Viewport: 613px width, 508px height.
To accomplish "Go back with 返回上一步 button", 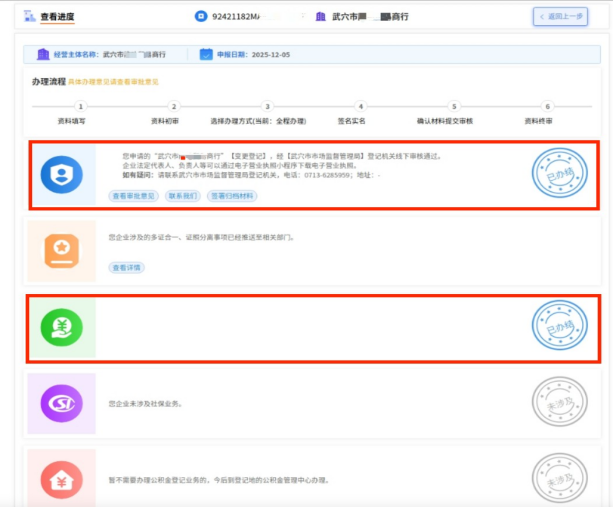I will [x=560, y=16].
